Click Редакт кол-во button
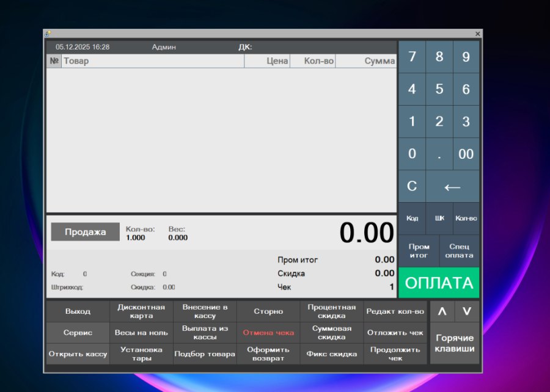This screenshot has height=392, width=550. (x=395, y=311)
